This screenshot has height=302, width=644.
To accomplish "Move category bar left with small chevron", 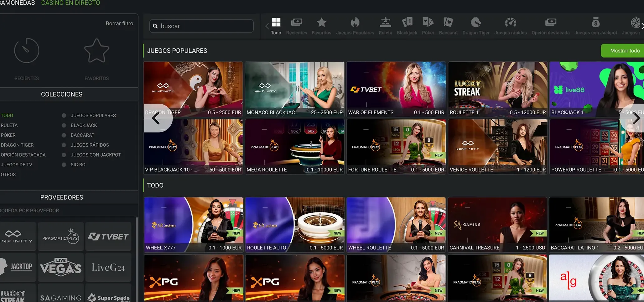I will tap(267, 26).
